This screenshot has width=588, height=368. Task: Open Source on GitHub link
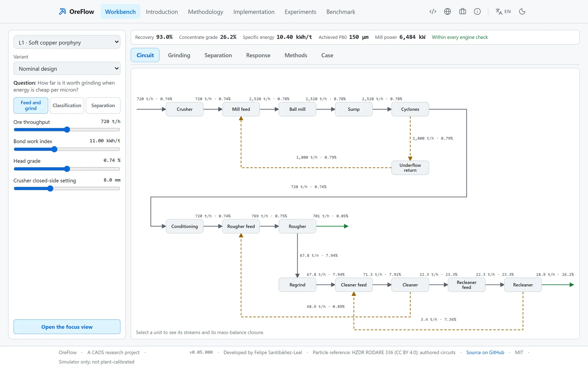(x=485, y=352)
